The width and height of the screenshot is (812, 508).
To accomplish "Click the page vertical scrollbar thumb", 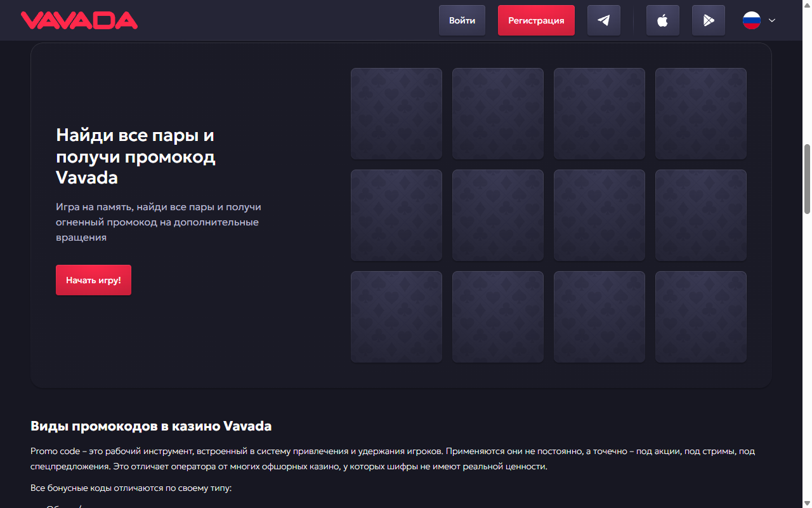I will (x=808, y=179).
